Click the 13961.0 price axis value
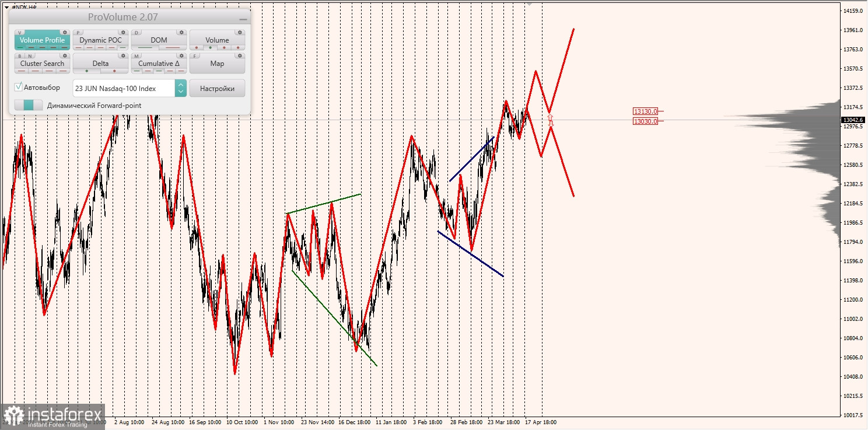 [853, 30]
